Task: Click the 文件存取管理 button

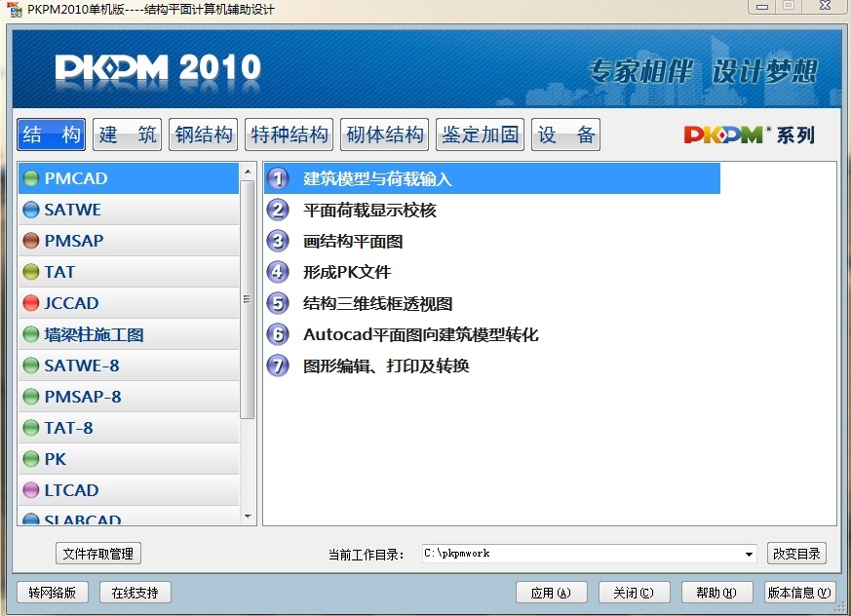Action: pos(98,554)
